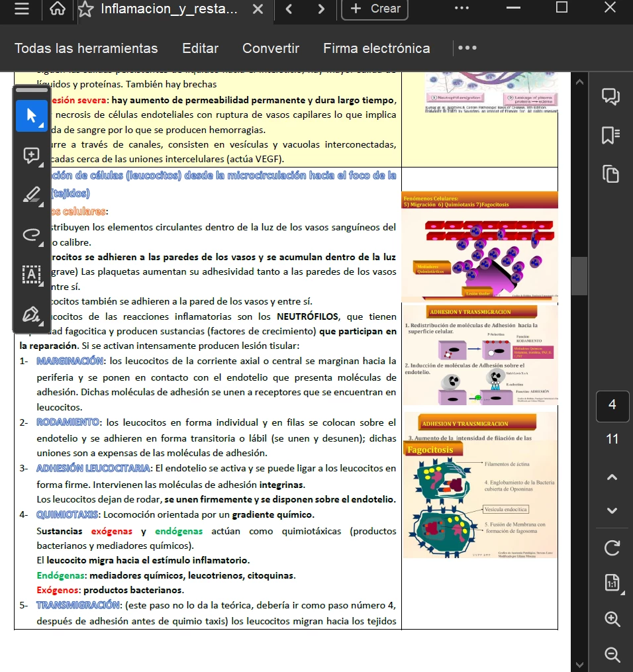Click the green word endógenas
This screenshot has width=633, height=672.
(x=179, y=532)
